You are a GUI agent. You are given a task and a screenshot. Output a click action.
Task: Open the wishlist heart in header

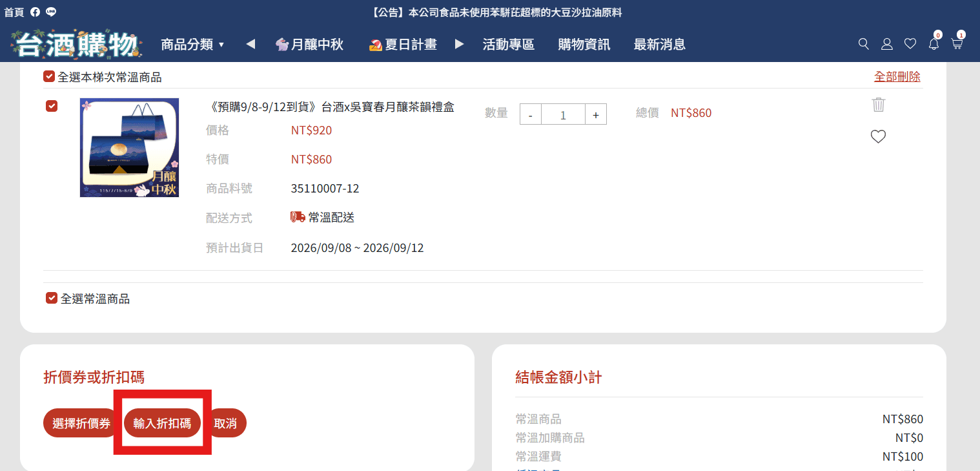click(x=910, y=44)
